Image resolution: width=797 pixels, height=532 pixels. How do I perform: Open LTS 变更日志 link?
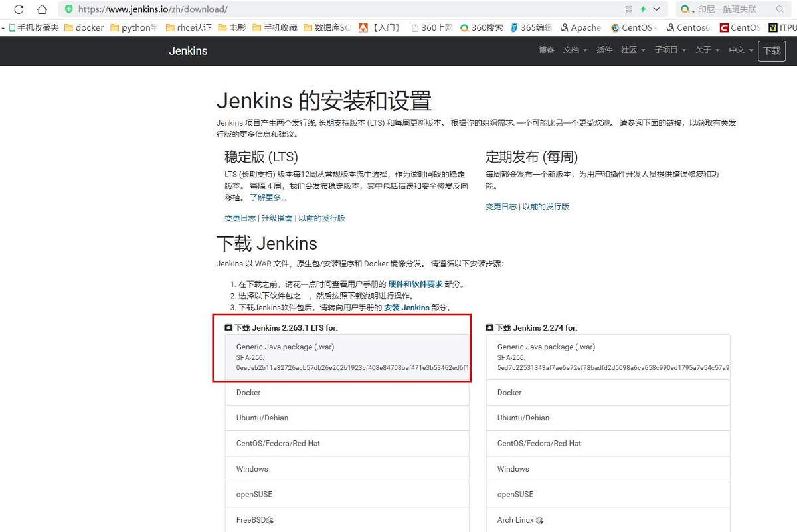coord(240,218)
